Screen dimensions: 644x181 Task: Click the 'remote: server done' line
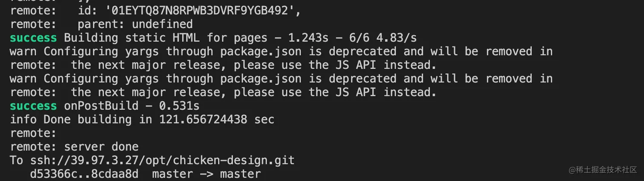(74, 147)
